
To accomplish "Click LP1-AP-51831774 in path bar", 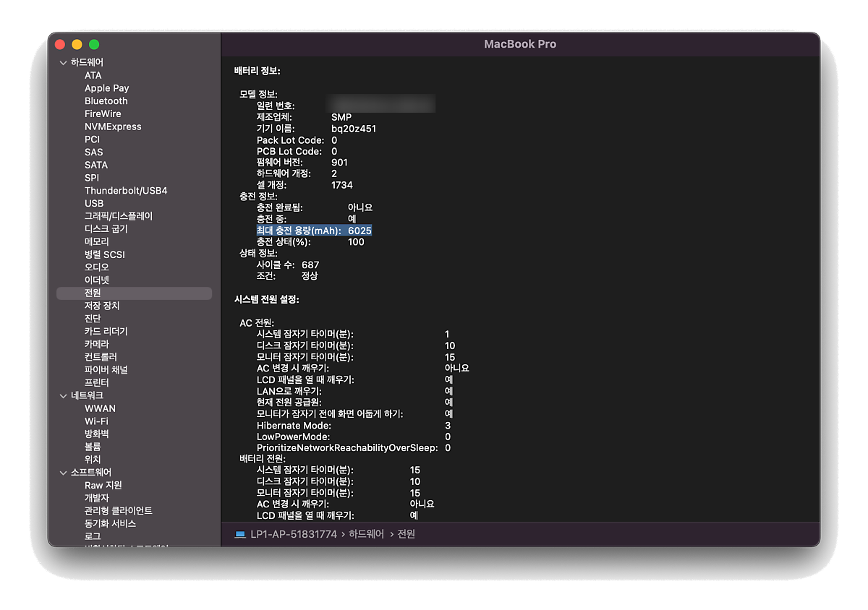I will [294, 535].
